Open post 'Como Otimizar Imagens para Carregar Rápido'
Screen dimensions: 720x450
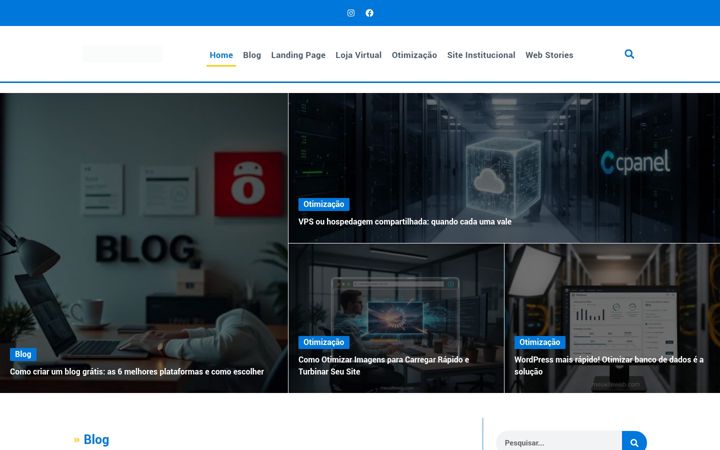click(384, 366)
